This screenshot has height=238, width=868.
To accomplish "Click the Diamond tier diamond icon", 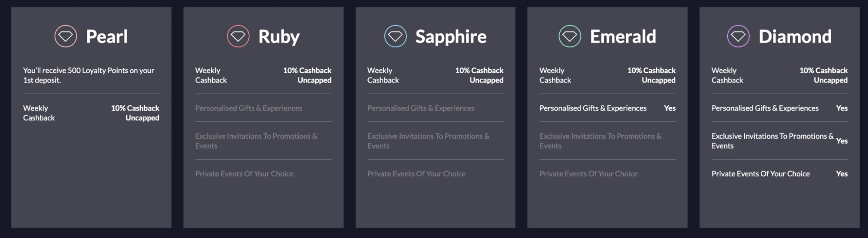I will (738, 36).
